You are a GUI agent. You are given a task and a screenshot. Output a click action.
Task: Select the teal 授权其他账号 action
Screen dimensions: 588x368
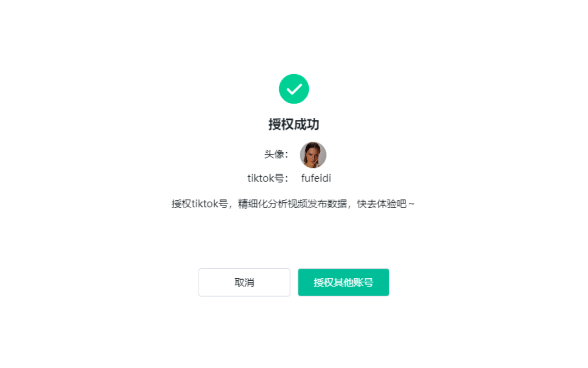343,282
